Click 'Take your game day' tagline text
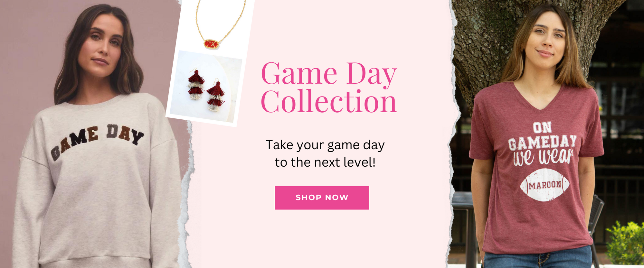The image size is (644, 268). pos(325,145)
